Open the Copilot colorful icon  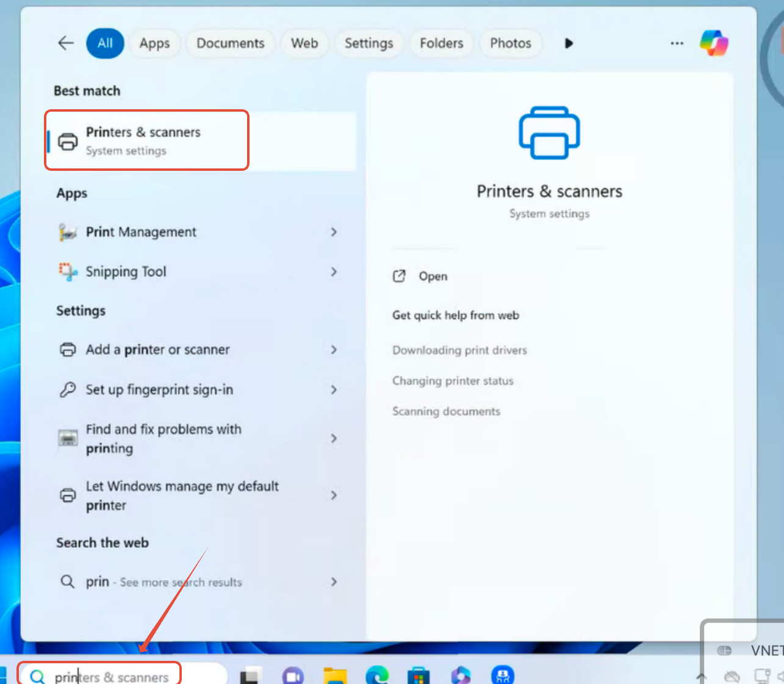[714, 43]
